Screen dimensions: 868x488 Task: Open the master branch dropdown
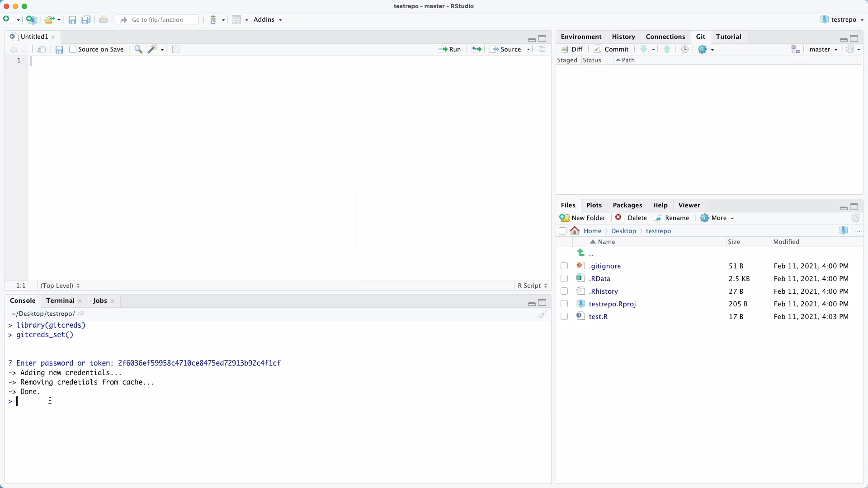point(823,50)
